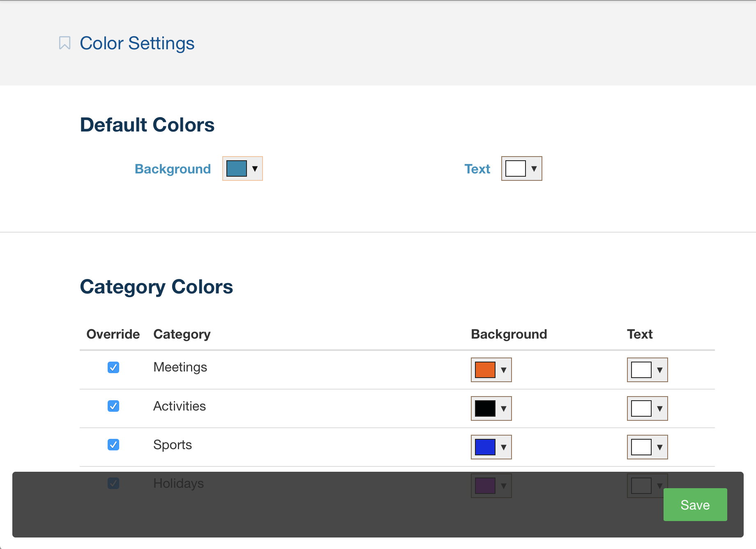Click the Text column header in table
Screen dimensions: 756x549
(640, 334)
